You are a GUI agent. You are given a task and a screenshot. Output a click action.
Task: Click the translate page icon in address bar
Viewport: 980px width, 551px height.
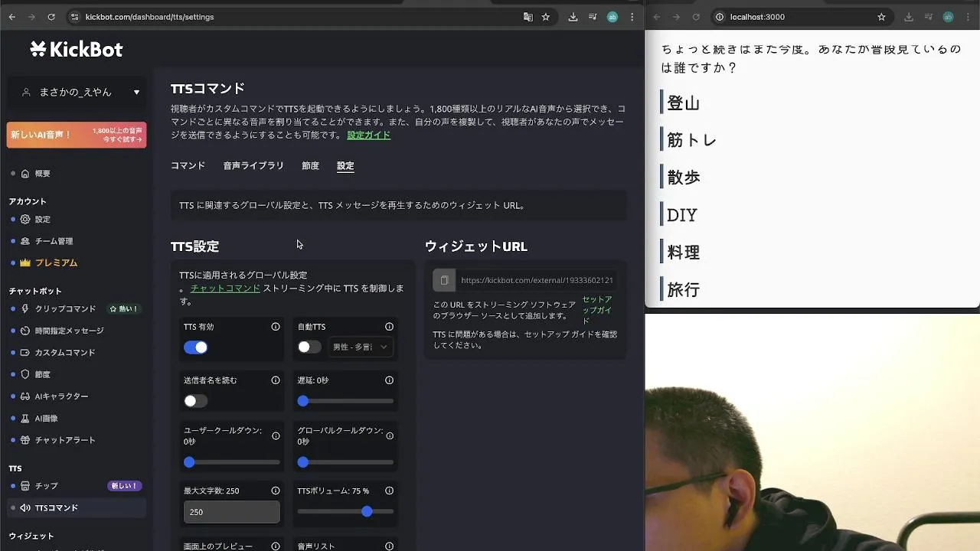[528, 17]
